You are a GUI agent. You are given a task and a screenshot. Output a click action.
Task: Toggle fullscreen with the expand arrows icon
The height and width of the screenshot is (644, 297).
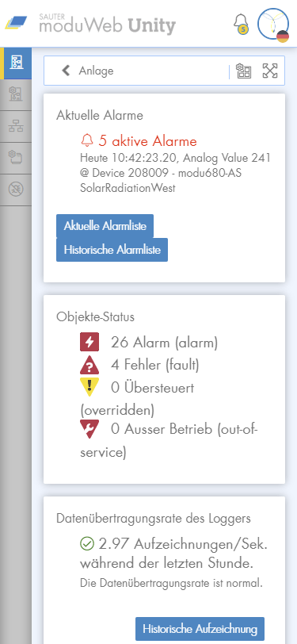click(x=270, y=71)
